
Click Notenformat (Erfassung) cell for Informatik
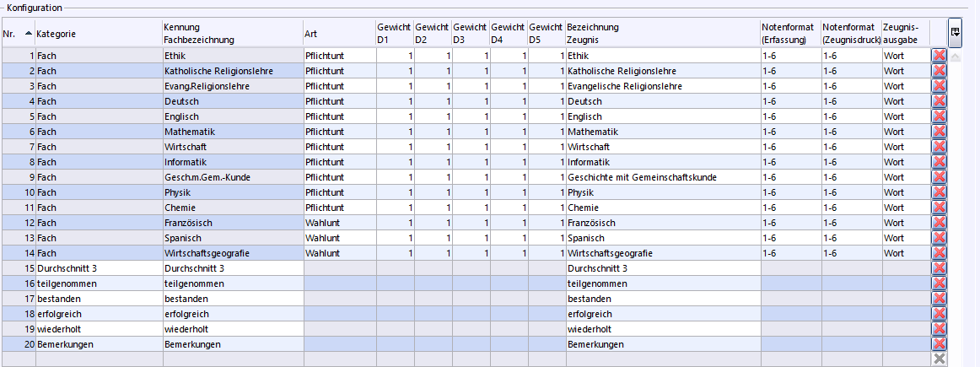pyautogui.click(x=789, y=162)
